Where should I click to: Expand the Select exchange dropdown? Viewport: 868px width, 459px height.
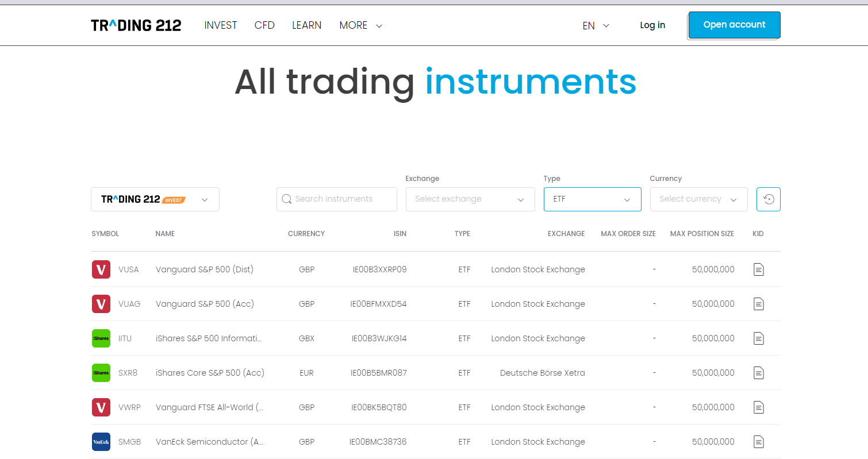click(470, 199)
